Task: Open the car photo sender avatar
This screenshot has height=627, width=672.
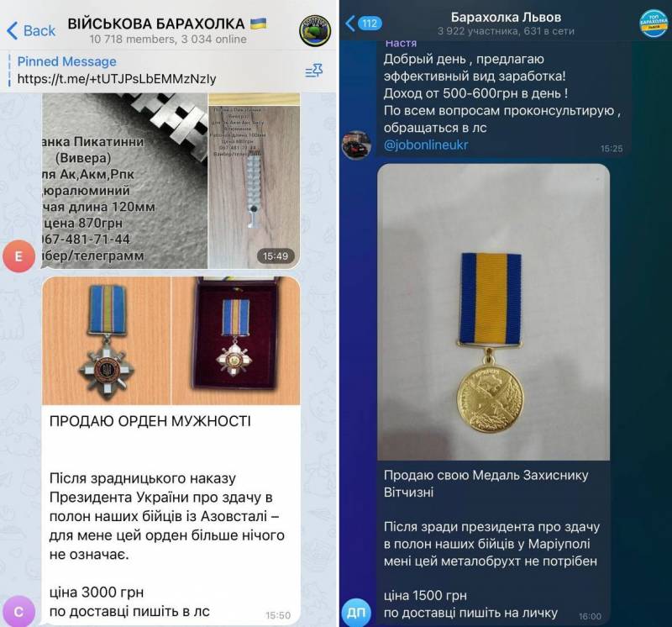Action: 356,145
